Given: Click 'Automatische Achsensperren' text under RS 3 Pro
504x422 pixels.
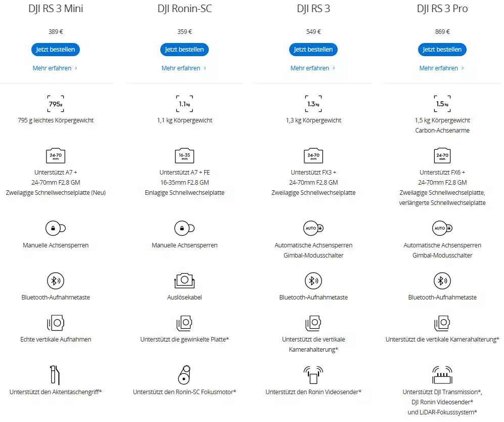Looking at the screenshot, I should click(442, 245).
